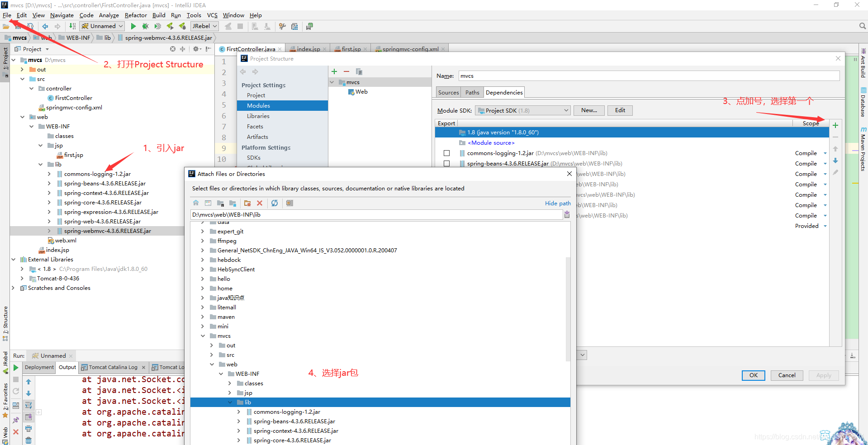Go to home directory in Attach Files dialog
The height and width of the screenshot is (445, 868).
(x=196, y=203)
